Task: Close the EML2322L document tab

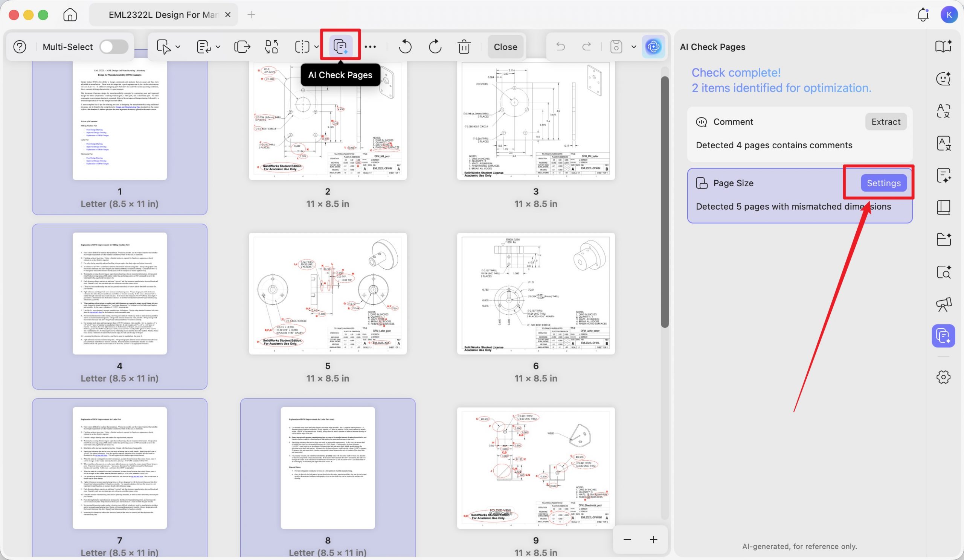Action: 227,15
